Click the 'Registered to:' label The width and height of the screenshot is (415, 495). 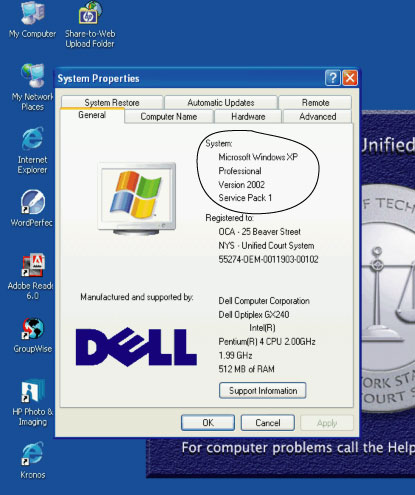pyautogui.click(x=229, y=218)
